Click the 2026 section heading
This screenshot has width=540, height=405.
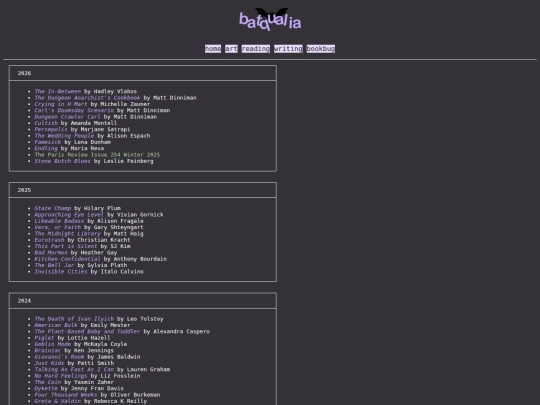pos(24,73)
